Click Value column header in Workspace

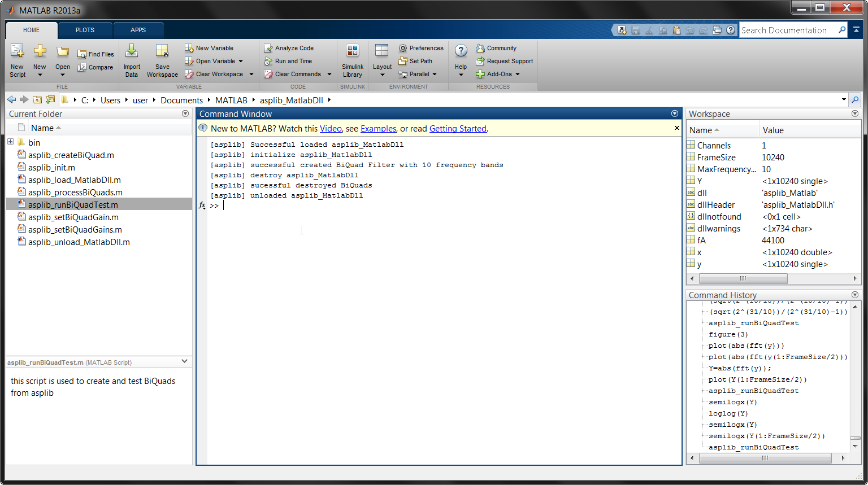(x=773, y=130)
